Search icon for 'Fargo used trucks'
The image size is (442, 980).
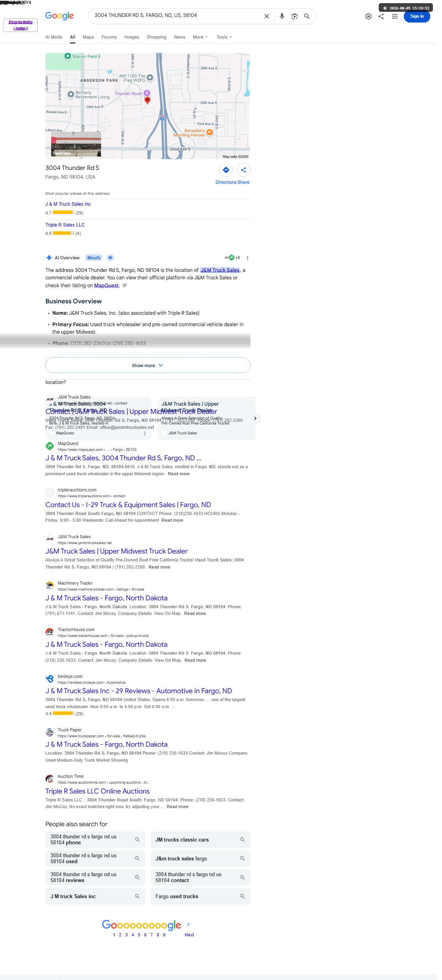243,896
